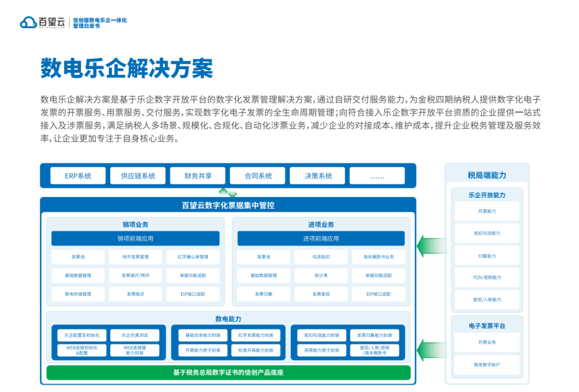The width and height of the screenshot is (579, 392).
Task: Select the 数电终端管理 module
Action: [77, 294]
